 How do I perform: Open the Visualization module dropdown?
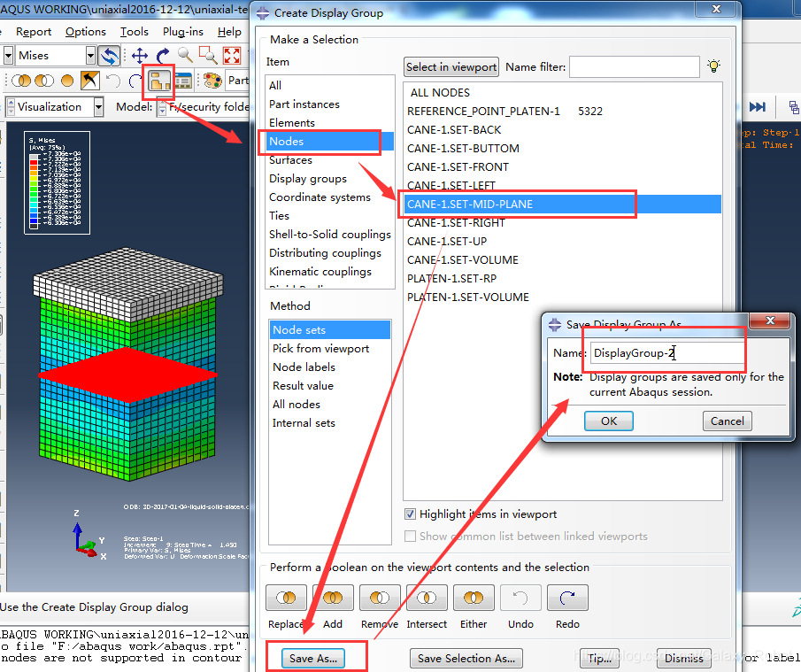click(x=99, y=107)
